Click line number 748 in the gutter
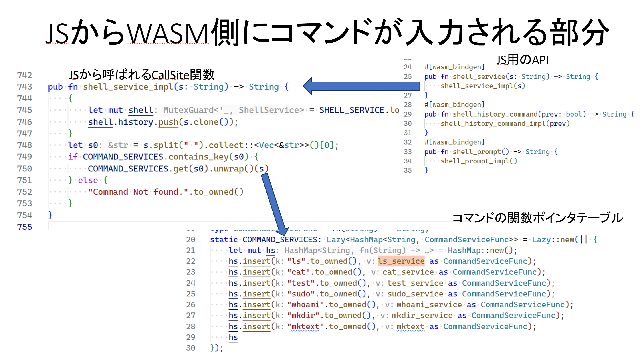Screen dimensions: 644x354 point(24,145)
